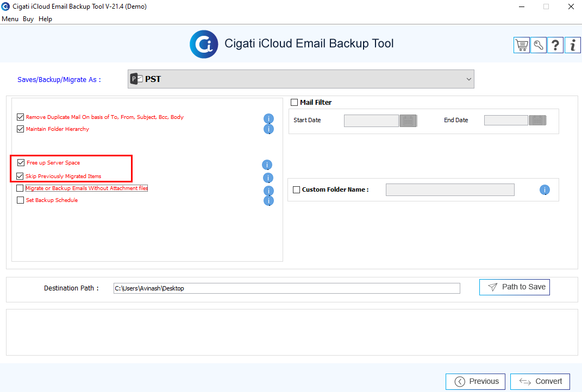Click the key activation icon
Screen dimensions: 582x392
click(539, 45)
